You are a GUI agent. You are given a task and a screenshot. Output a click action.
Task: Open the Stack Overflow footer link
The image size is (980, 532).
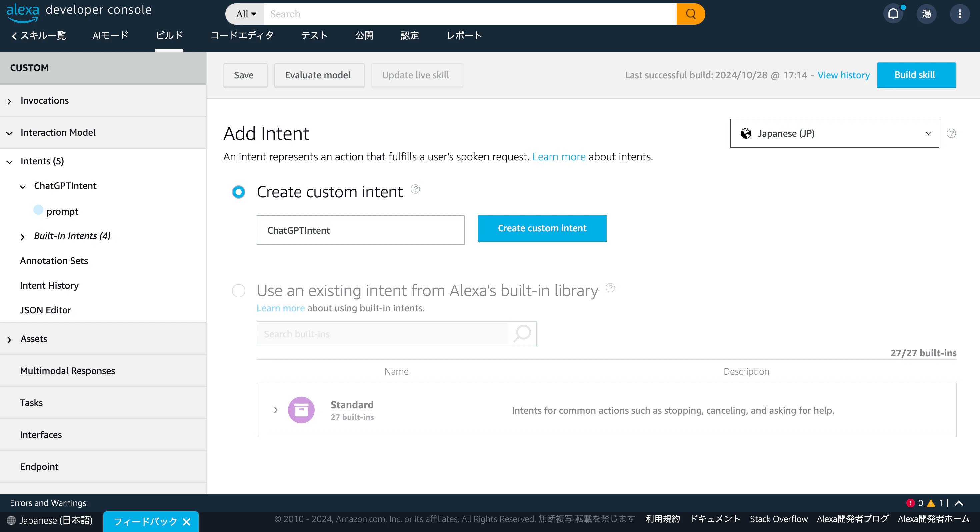779,519
